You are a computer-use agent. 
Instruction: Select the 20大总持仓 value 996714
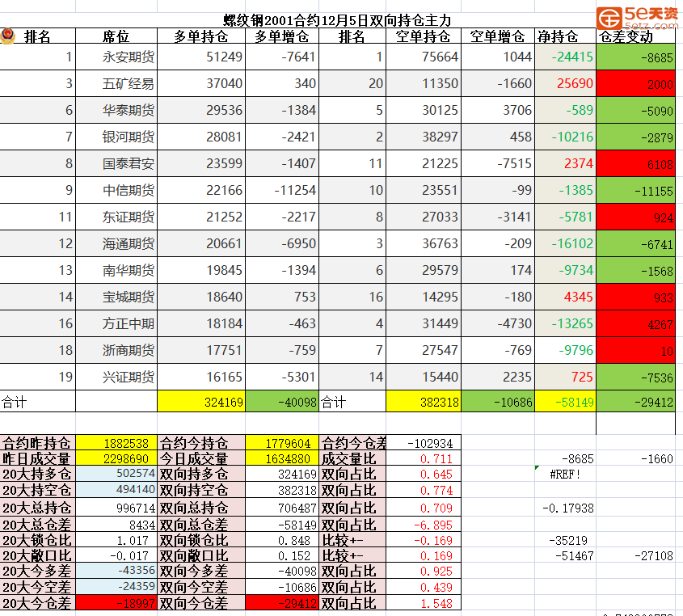pos(116,508)
